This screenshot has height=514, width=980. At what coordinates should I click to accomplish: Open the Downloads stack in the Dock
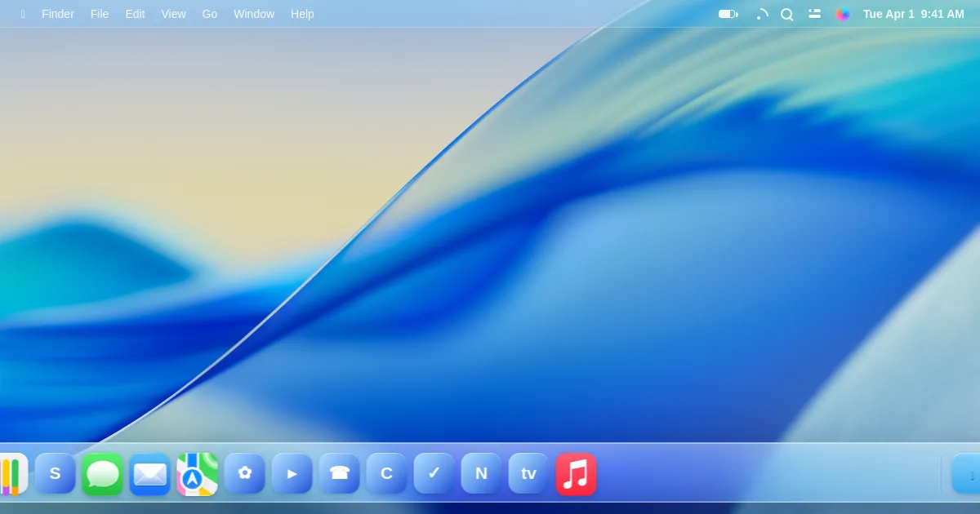pos(969,474)
